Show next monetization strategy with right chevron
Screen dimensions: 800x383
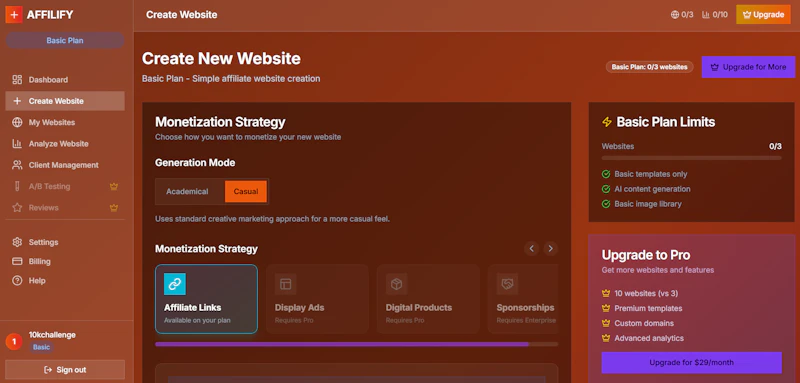[550, 249]
